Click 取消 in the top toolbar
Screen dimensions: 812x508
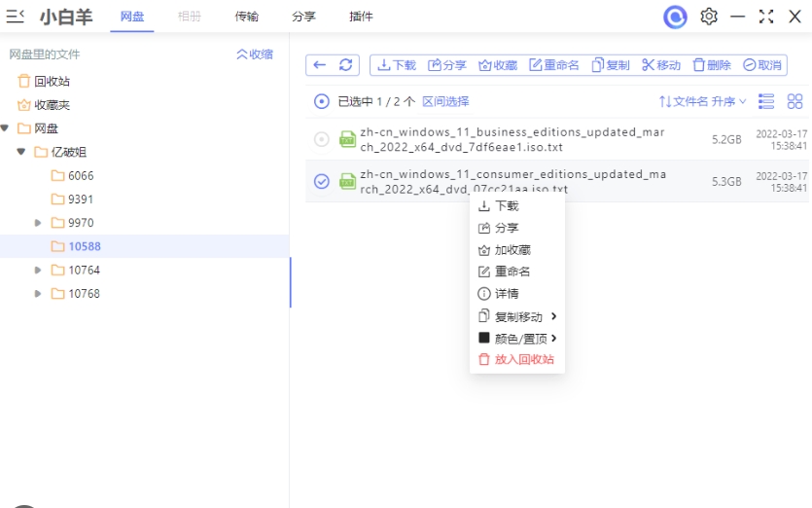[x=762, y=65]
